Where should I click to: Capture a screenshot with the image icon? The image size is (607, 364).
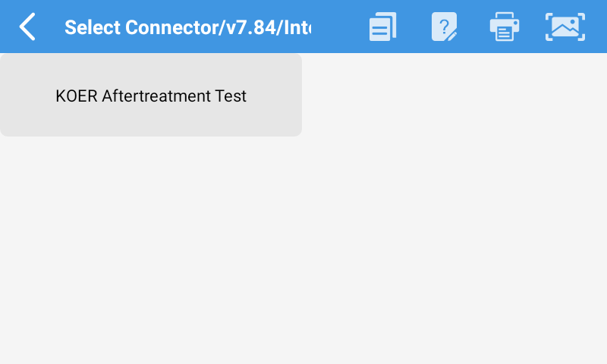point(565,27)
